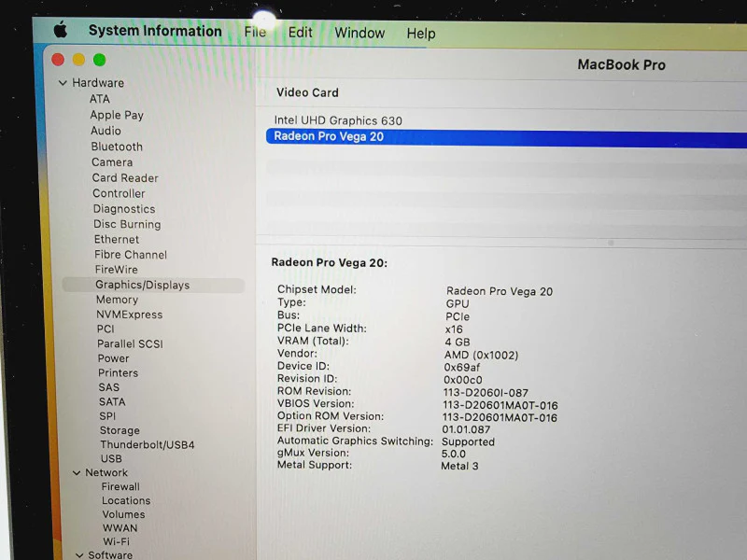Click the yellow minimize window button
This screenshot has width=747, height=560.
click(x=78, y=60)
